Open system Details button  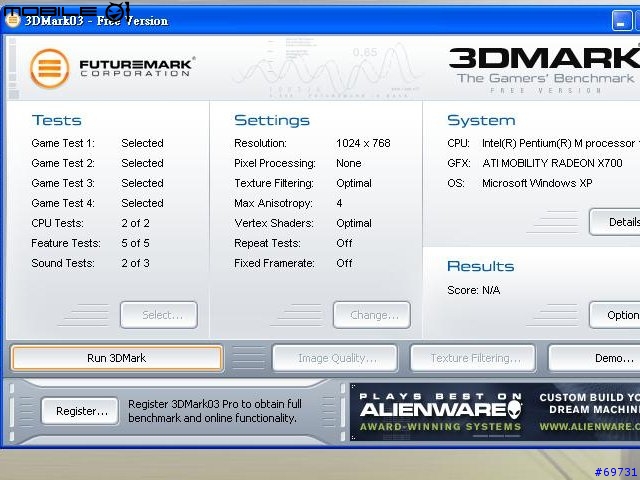(615, 222)
